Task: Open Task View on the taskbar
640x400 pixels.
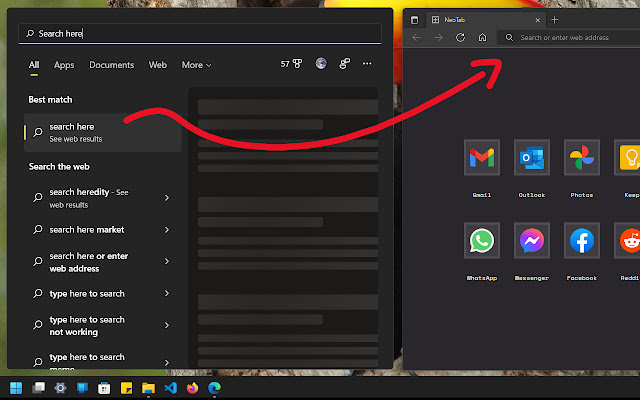Action: [39, 388]
